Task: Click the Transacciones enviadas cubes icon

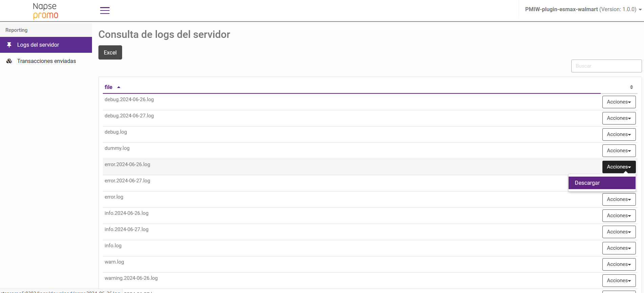Action: tap(9, 61)
